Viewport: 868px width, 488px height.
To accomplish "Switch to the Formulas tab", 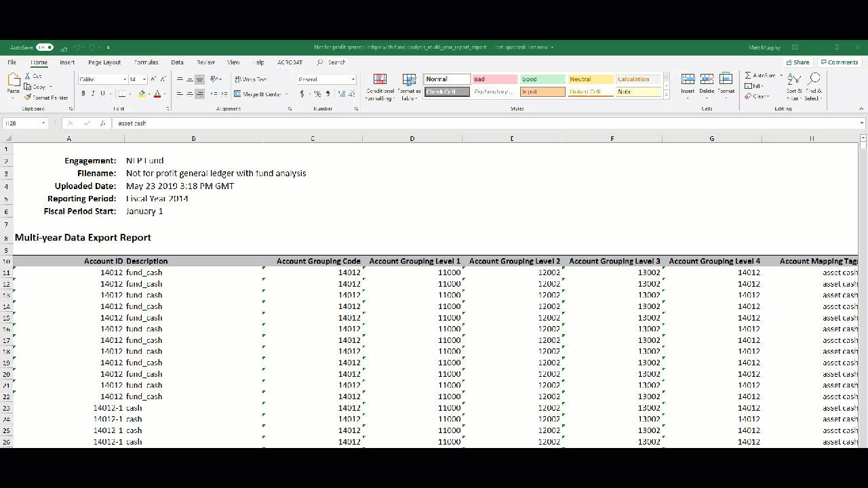I will click(x=146, y=62).
